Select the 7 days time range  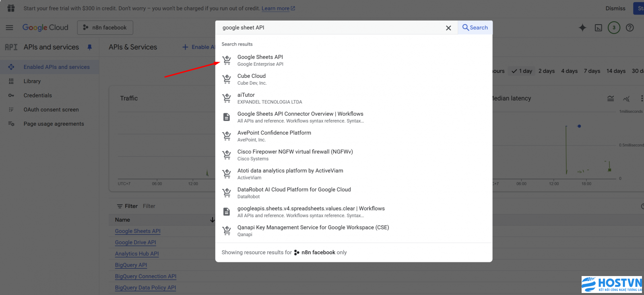coord(592,71)
